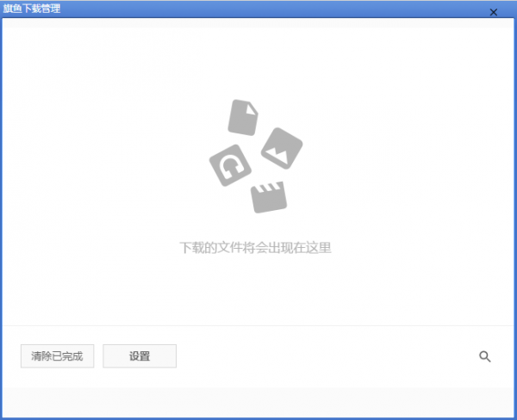Close the 旗鱼下载管理 window
The width and height of the screenshot is (517, 420).
point(493,12)
